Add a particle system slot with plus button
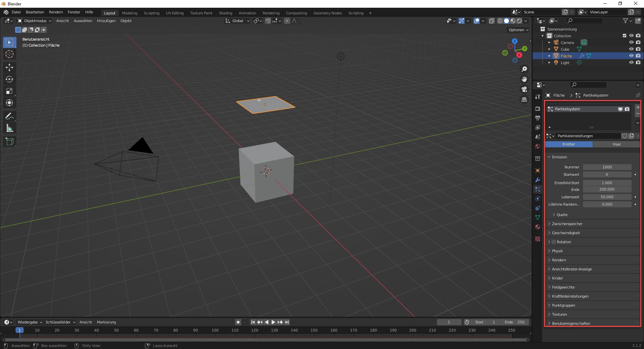Screen dimensions: 644x349 pos(638,107)
